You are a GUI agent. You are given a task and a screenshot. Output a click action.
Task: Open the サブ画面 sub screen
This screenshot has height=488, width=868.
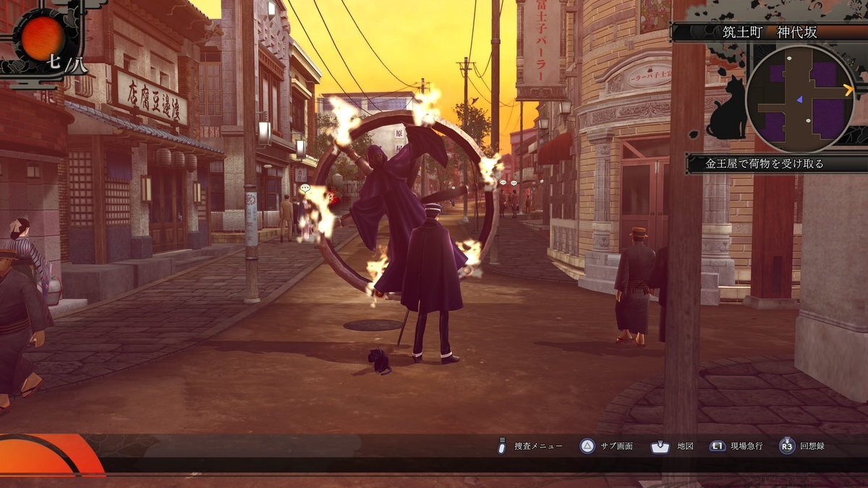pyautogui.click(x=616, y=446)
